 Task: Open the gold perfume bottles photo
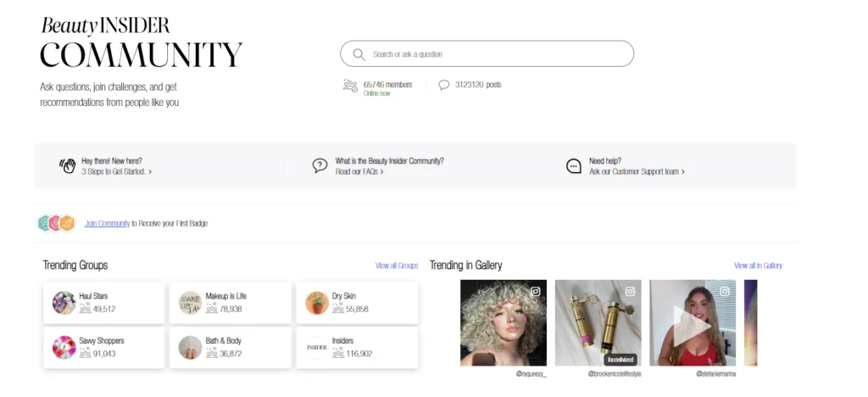pos(598,323)
